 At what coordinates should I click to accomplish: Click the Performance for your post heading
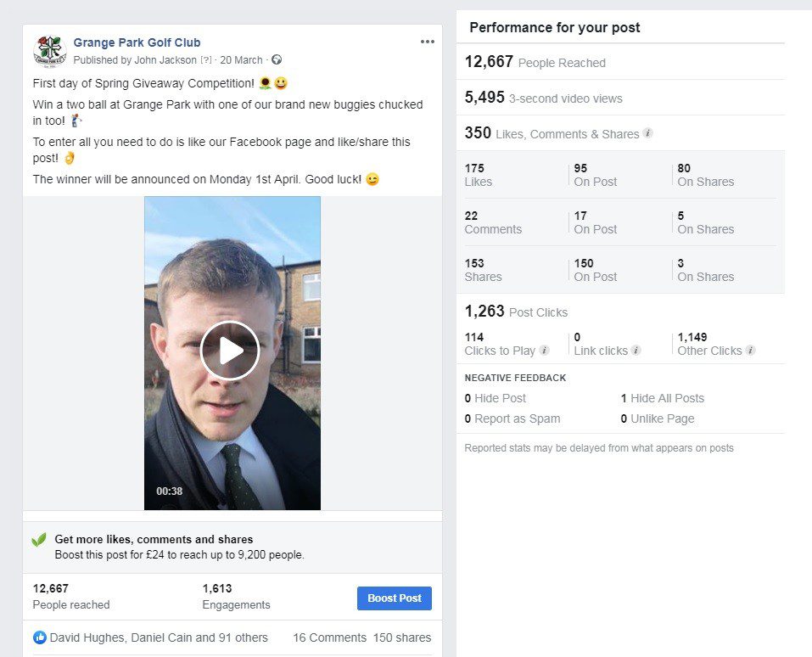point(555,27)
